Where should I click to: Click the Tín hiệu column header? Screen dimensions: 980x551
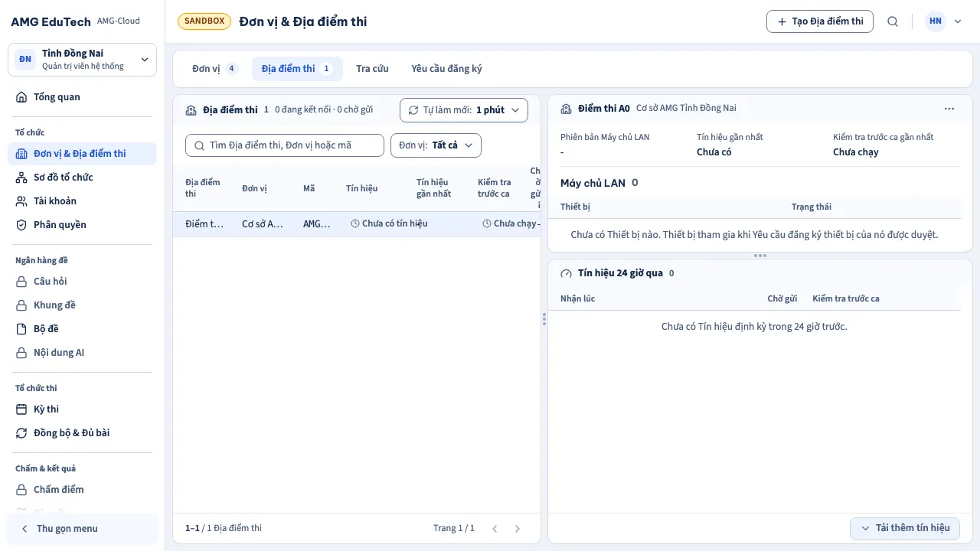click(361, 188)
